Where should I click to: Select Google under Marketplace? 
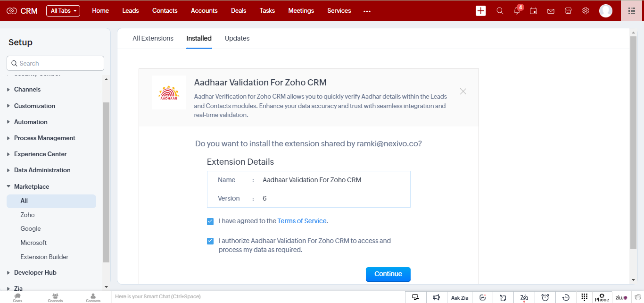tap(31, 229)
